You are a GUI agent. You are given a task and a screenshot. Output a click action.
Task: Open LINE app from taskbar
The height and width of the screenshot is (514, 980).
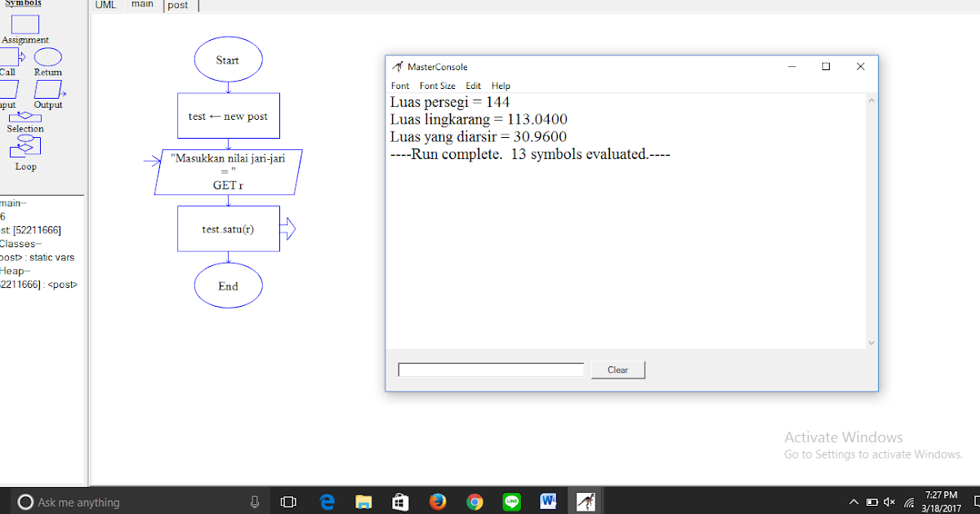(511, 502)
